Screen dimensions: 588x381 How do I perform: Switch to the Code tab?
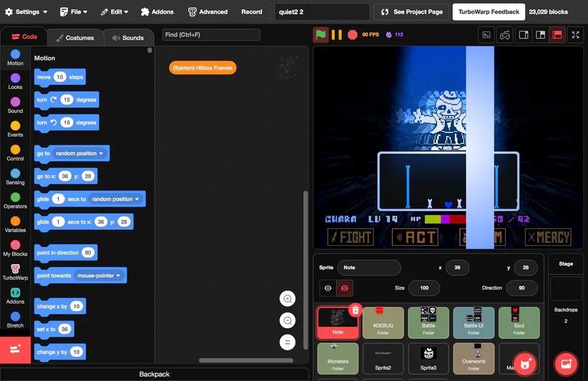pyautogui.click(x=24, y=37)
